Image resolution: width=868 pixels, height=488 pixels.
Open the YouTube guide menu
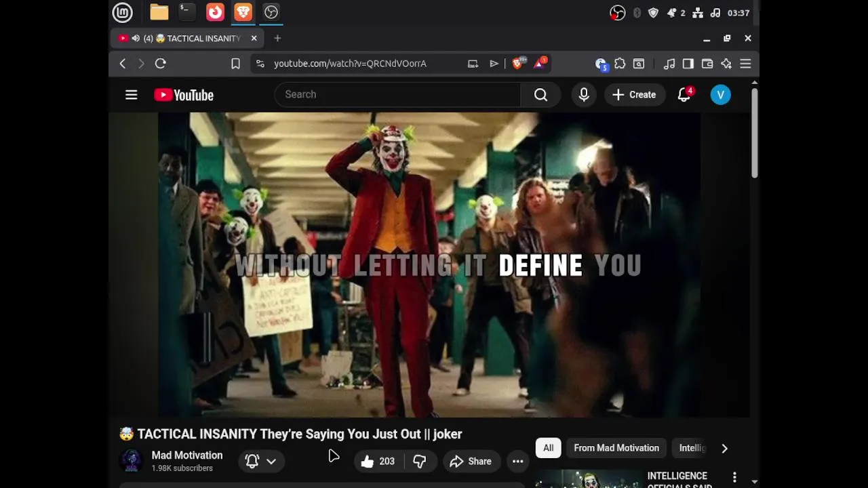click(132, 95)
